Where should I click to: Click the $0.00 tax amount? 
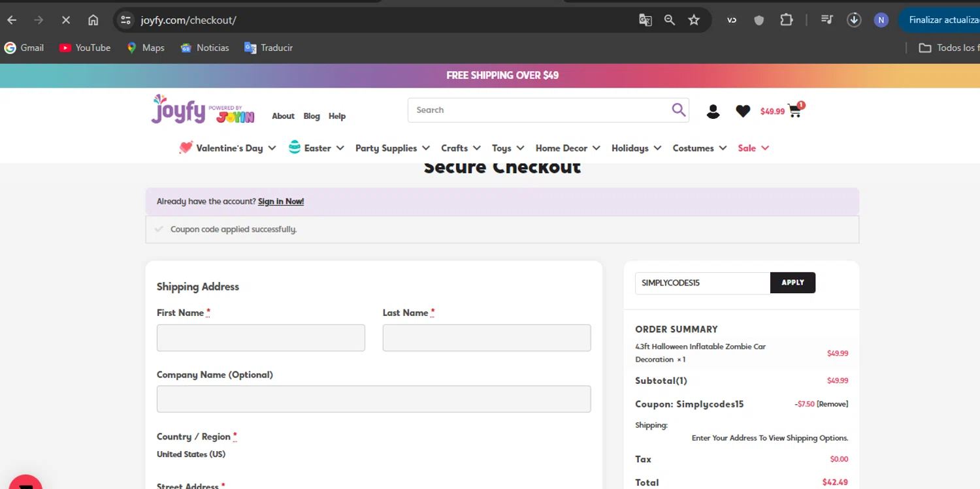839,460
